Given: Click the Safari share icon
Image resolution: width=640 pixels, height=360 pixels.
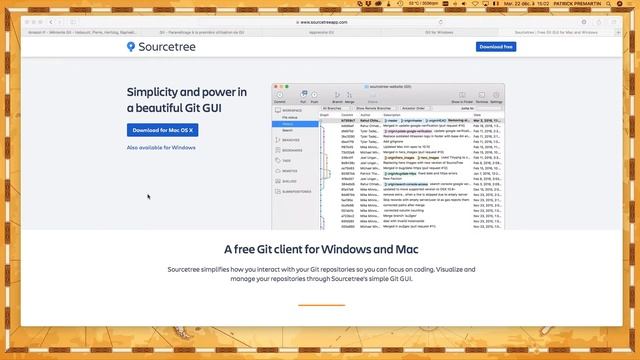Looking at the screenshot, I should (x=599, y=22).
